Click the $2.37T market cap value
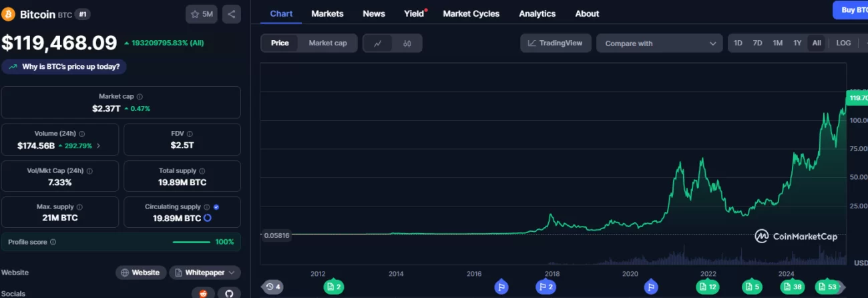The image size is (868, 298). [x=105, y=108]
